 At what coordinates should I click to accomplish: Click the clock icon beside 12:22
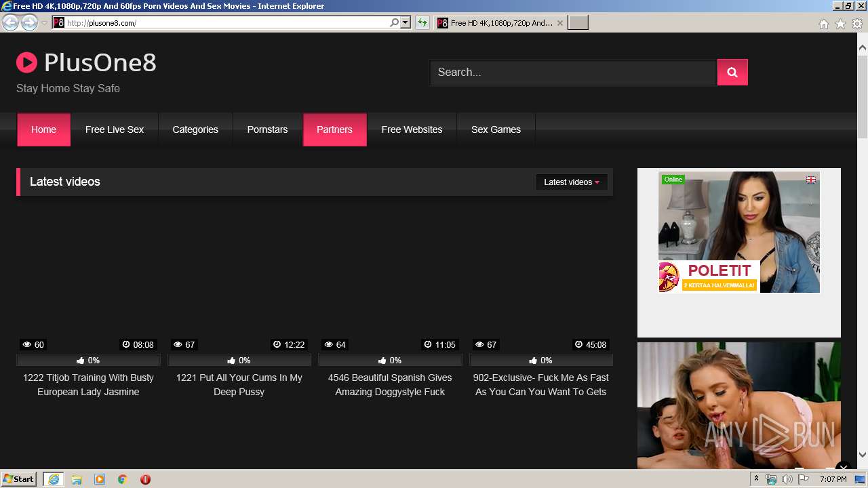(x=277, y=345)
